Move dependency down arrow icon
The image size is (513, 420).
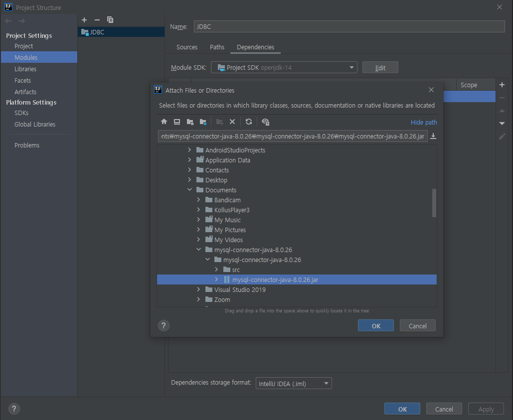point(502,123)
